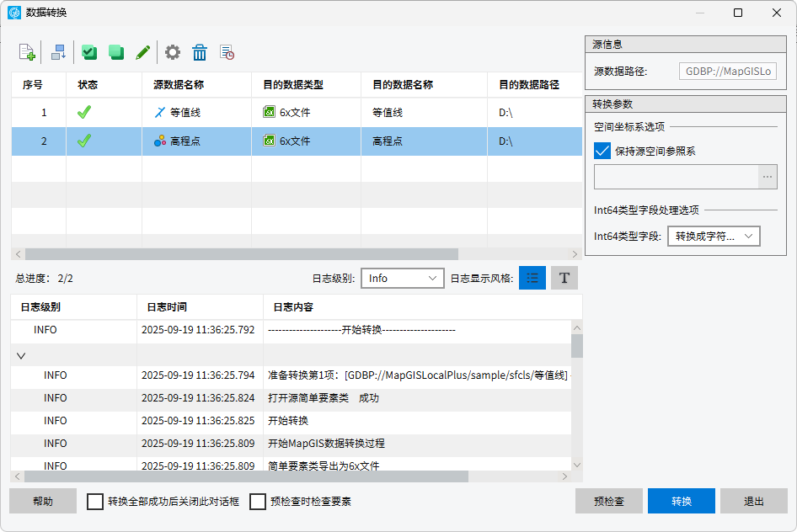Uncheck 保持源空间参照系 checkbox
The width and height of the screenshot is (797, 532).
point(602,152)
